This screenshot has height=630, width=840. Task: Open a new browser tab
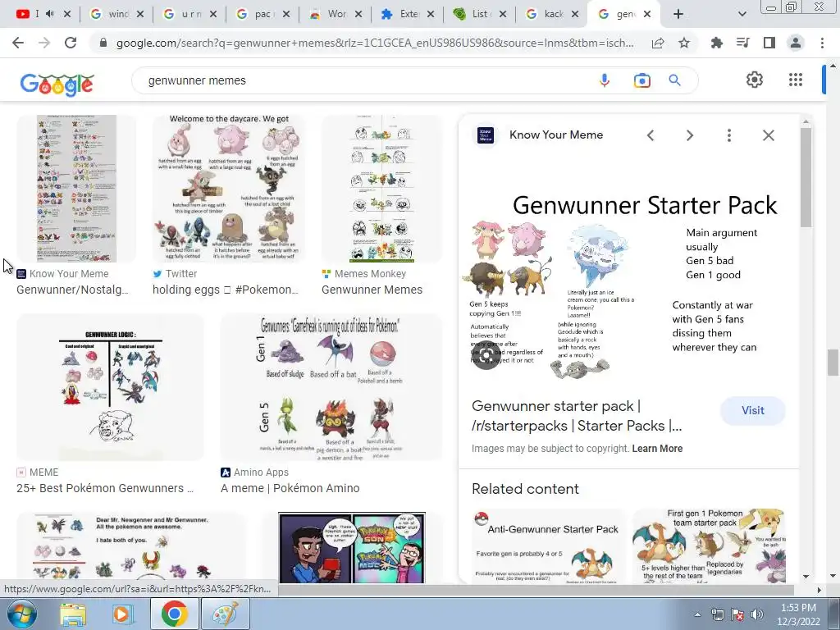click(x=678, y=15)
